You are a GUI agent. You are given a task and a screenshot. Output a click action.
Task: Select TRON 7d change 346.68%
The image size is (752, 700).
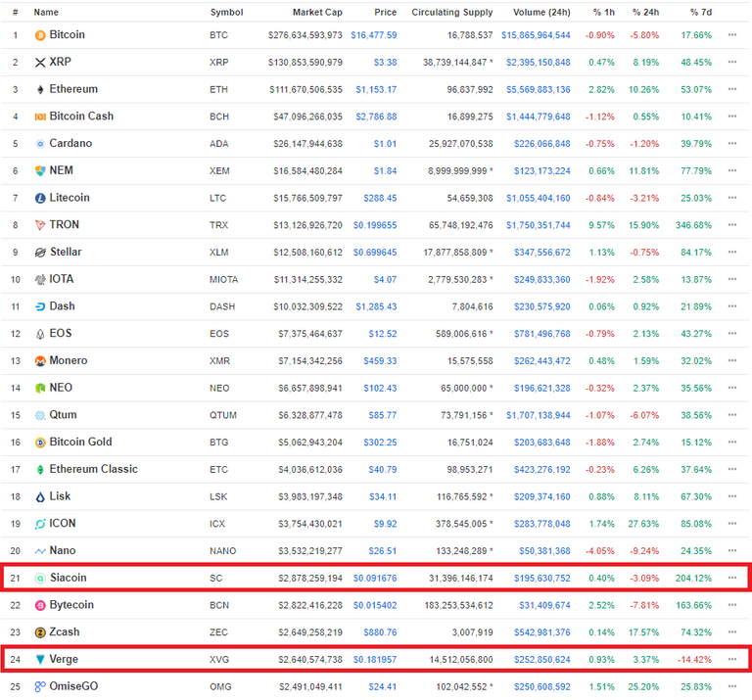point(693,225)
